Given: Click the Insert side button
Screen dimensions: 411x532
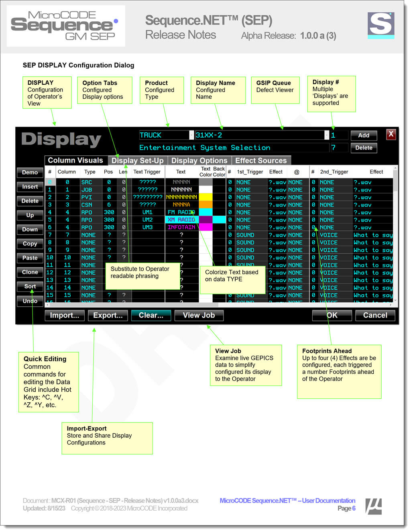Looking at the screenshot, I should 30,187.
